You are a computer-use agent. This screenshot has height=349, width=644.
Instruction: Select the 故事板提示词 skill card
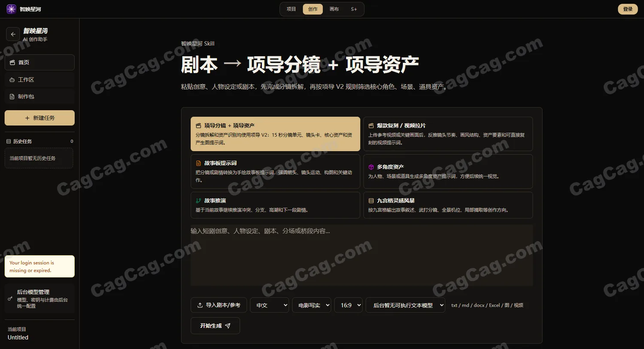pyautogui.click(x=275, y=171)
